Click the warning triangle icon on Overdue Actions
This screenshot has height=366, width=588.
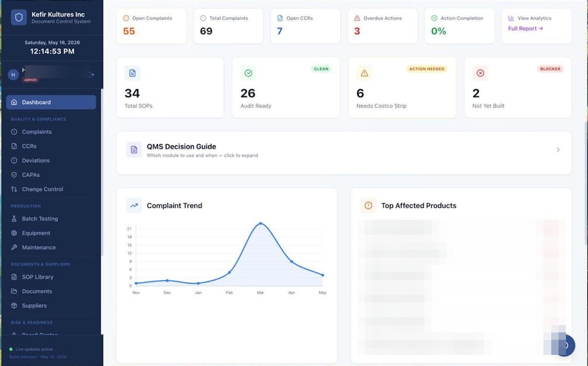357,18
